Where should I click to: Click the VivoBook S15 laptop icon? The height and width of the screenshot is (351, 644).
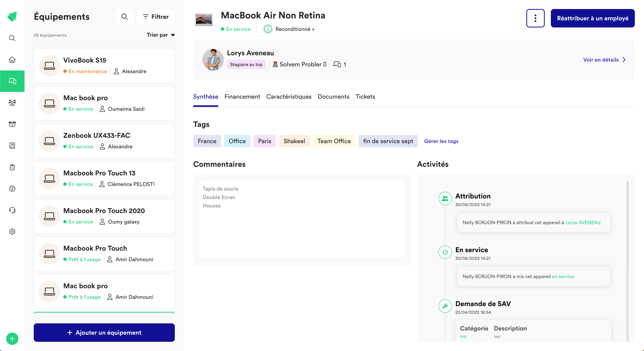[49, 66]
